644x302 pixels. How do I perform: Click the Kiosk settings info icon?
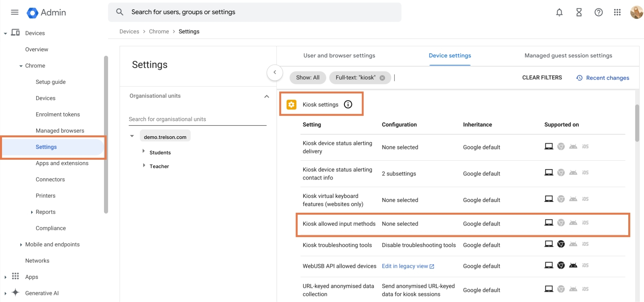coord(348,104)
